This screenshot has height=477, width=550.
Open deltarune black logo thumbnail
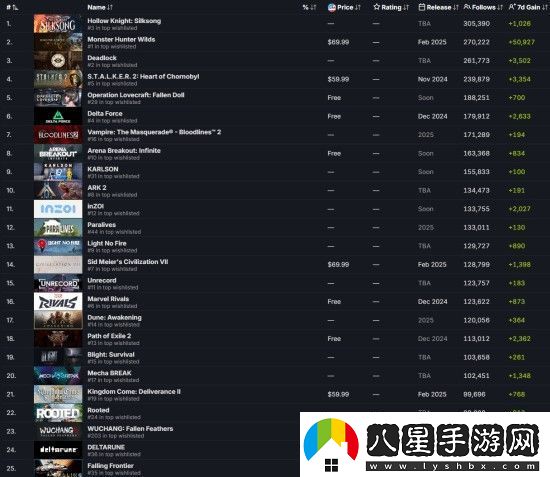coord(58,450)
